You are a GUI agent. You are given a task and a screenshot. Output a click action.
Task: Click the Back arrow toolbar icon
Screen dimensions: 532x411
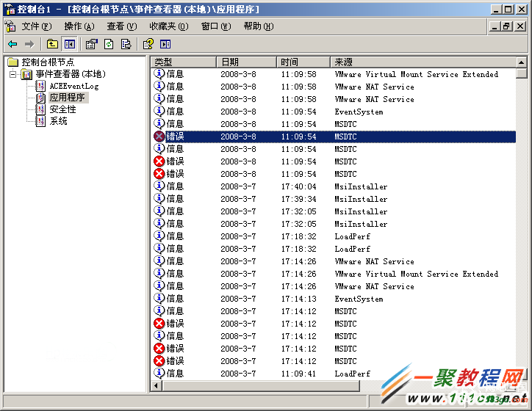12,44
